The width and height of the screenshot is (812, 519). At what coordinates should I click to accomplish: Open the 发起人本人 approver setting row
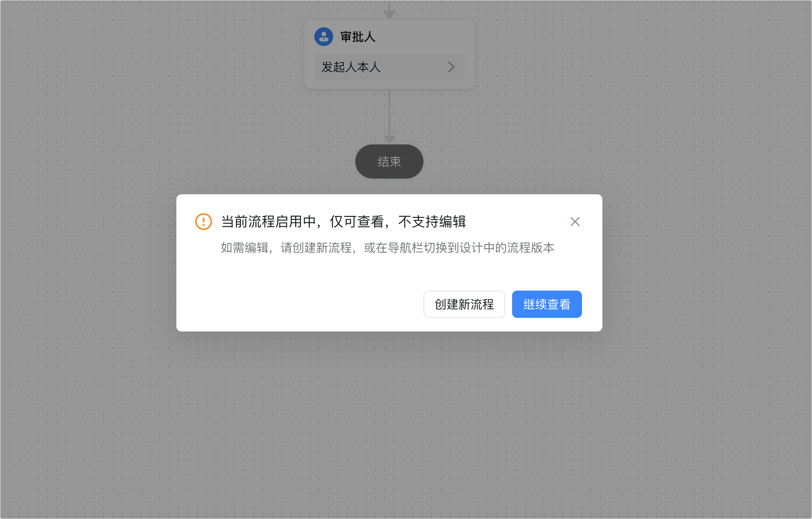click(x=389, y=67)
